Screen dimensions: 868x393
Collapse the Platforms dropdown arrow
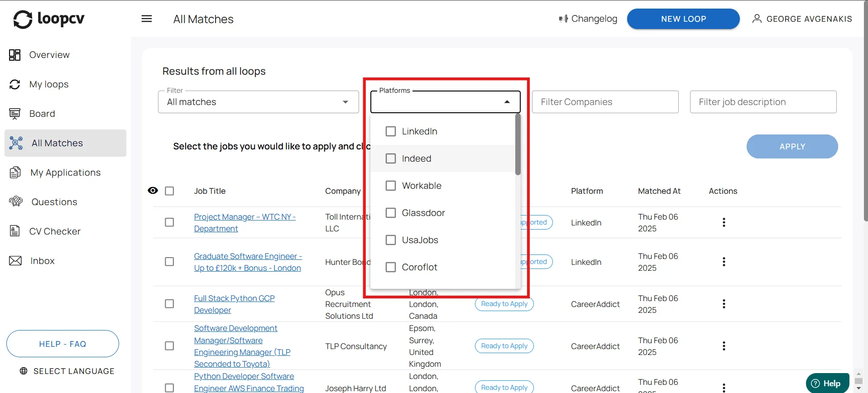click(507, 102)
